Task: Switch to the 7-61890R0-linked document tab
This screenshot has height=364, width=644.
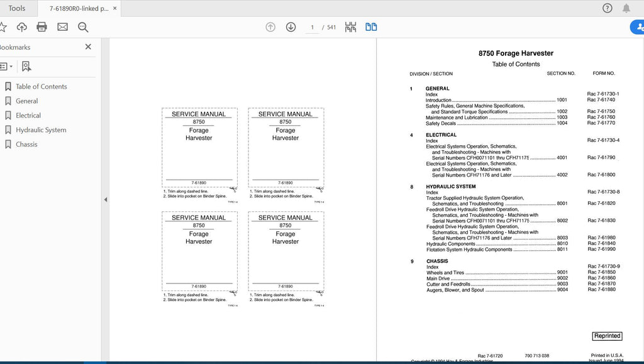Action: coord(79,8)
